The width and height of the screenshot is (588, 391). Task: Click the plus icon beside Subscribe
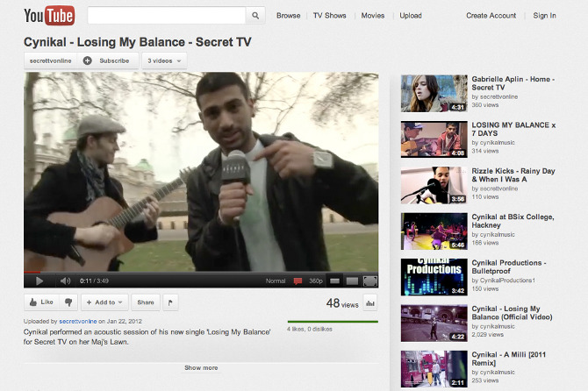[x=88, y=60]
